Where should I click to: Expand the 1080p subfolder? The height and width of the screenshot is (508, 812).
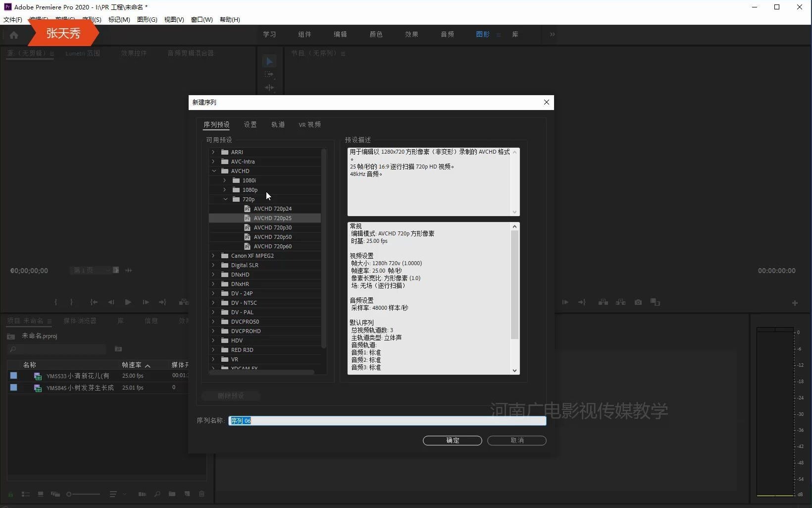225,190
